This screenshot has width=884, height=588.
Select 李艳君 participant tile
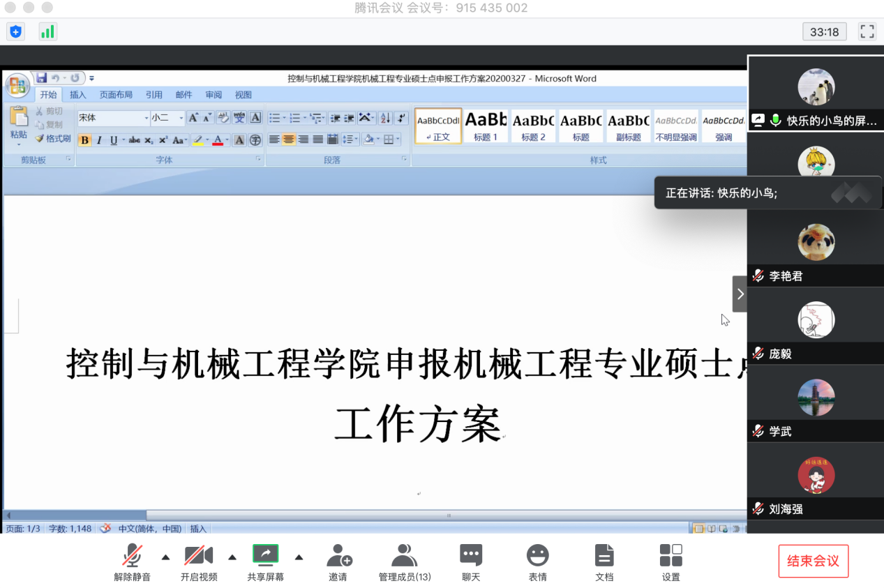(816, 248)
